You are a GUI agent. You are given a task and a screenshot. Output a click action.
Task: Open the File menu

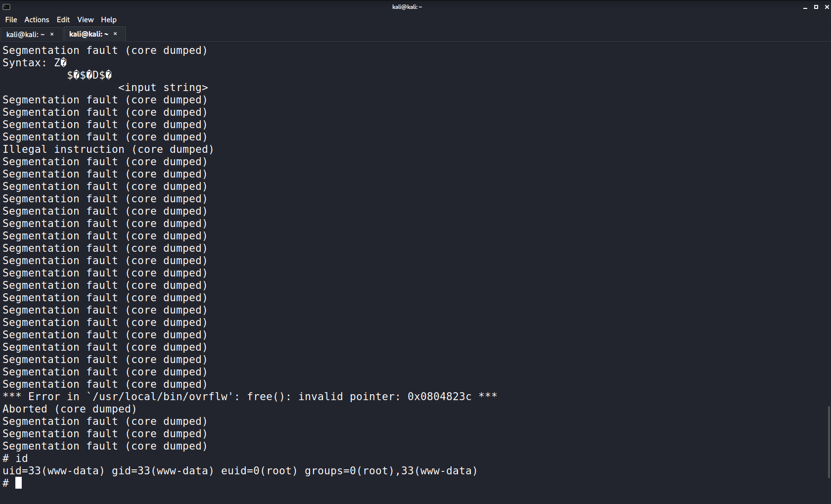tap(11, 20)
